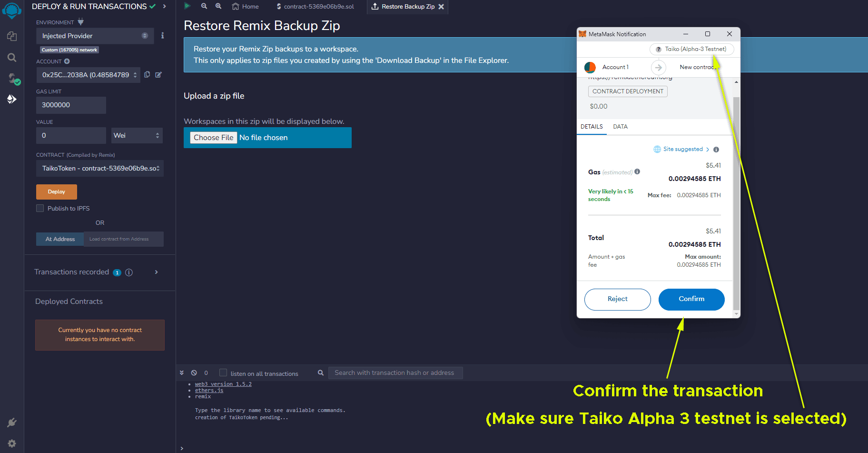Open the File Explorer sidebar icon
Screen dimensions: 868x453
(x=12, y=36)
